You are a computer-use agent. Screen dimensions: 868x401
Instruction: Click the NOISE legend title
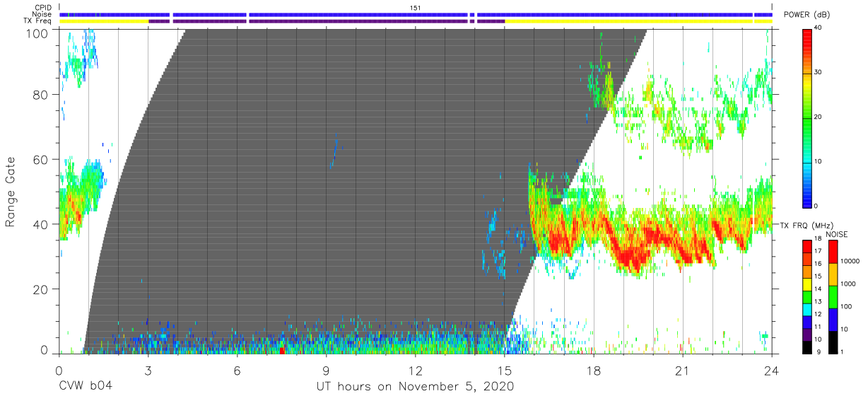click(x=837, y=234)
